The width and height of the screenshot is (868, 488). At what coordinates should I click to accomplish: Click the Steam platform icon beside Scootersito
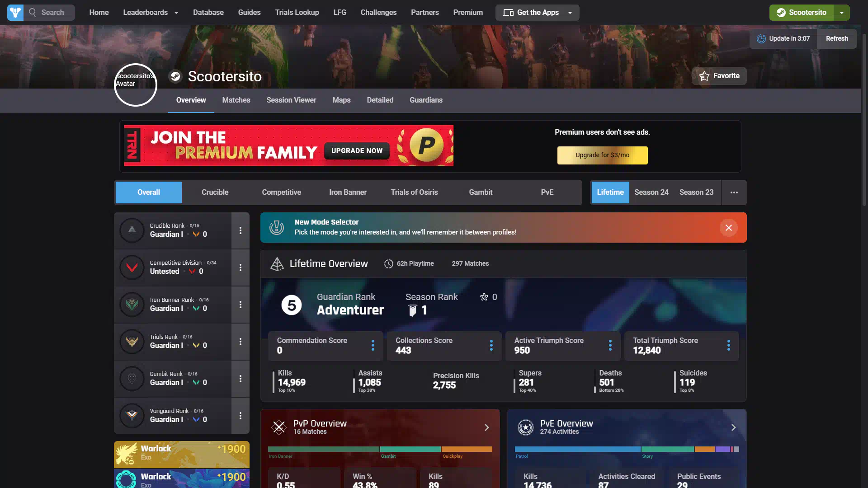(175, 76)
